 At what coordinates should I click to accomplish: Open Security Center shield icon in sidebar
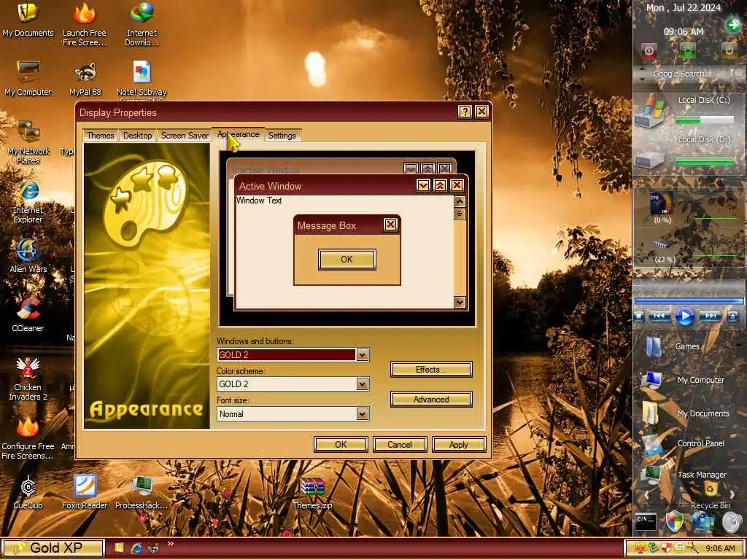click(674, 521)
